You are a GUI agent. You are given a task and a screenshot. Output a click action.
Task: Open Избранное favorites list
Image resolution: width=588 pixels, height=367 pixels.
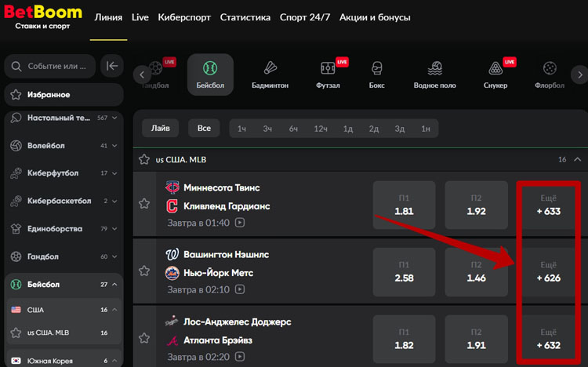64,95
